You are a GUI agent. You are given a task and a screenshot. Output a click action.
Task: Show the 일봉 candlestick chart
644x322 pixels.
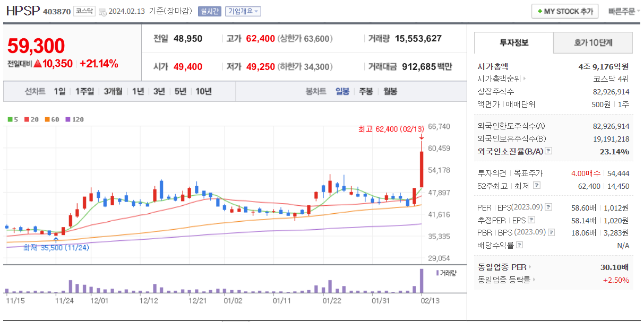tap(342, 91)
